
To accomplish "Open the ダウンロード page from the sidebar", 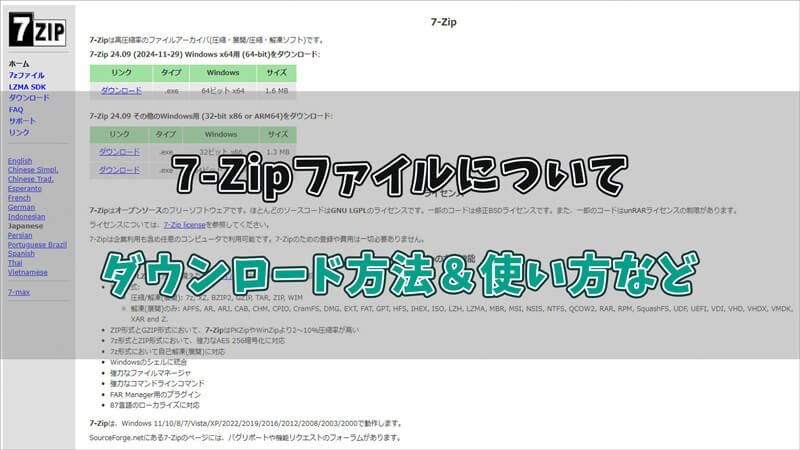I will pyautogui.click(x=29, y=98).
